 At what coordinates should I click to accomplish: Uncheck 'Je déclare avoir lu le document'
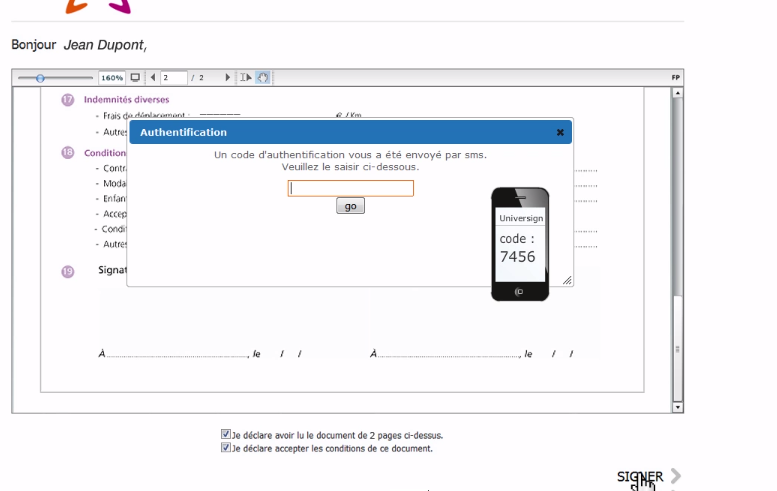point(225,435)
